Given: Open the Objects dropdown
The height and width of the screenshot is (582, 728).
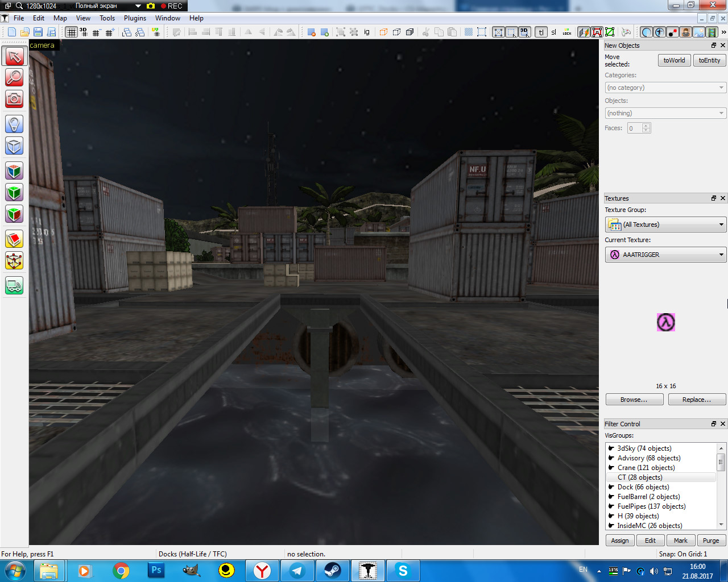Looking at the screenshot, I should click(665, 113).
